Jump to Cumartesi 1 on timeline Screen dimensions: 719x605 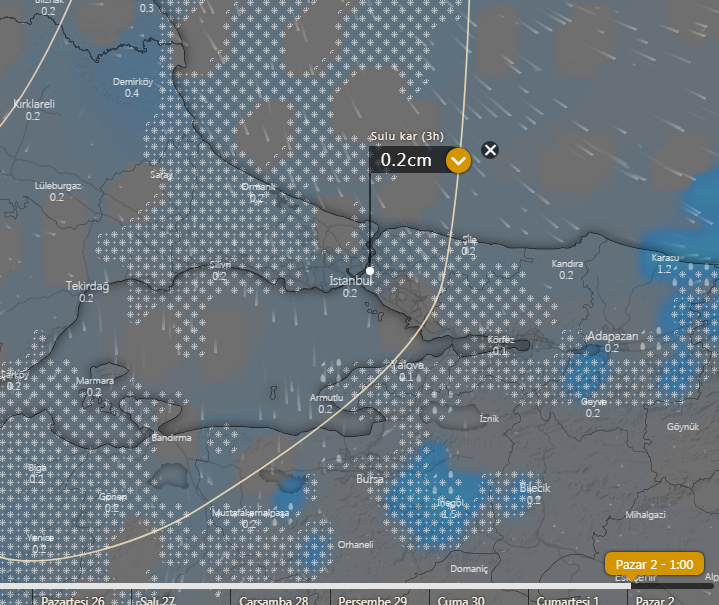[568, 600]
